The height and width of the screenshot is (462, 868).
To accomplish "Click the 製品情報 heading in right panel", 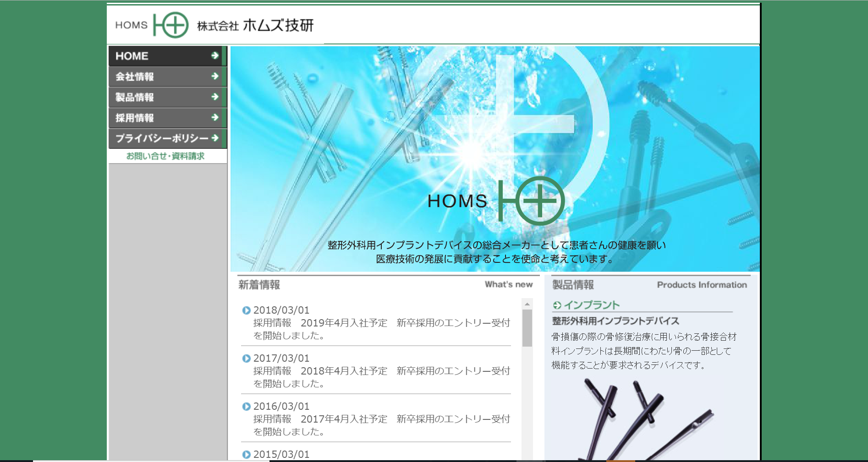I will point(573,285).
